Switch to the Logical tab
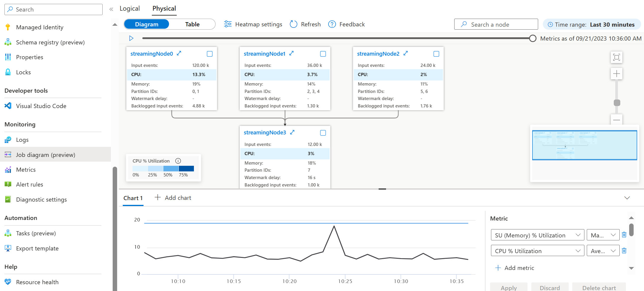644x291 pixels. pyautogui.click(x=130, y=9)
